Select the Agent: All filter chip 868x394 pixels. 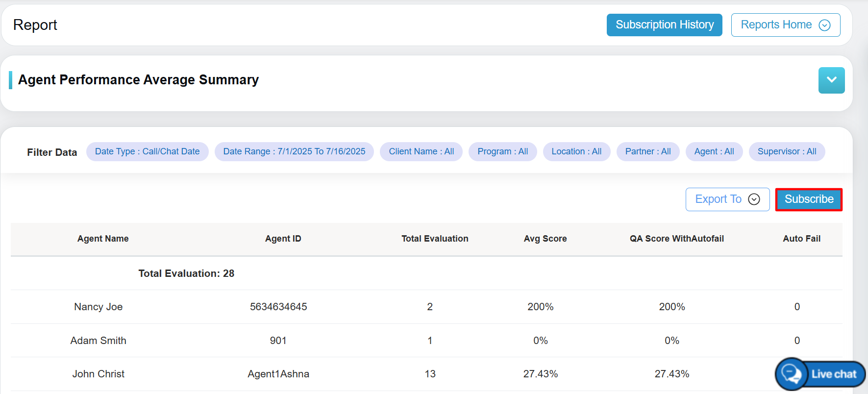[714, 152]
